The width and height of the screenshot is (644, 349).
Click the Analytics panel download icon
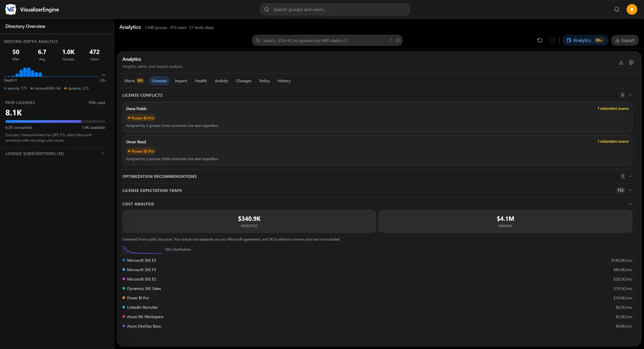tap(621, 62)
